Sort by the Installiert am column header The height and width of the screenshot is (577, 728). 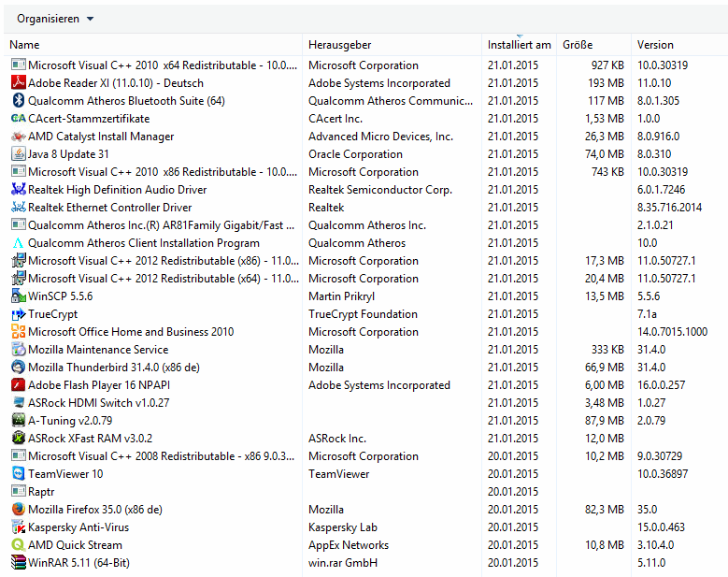519,45
